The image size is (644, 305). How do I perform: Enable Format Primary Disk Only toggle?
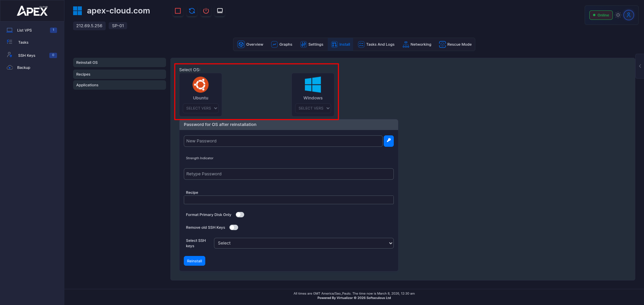coord(240,215)
